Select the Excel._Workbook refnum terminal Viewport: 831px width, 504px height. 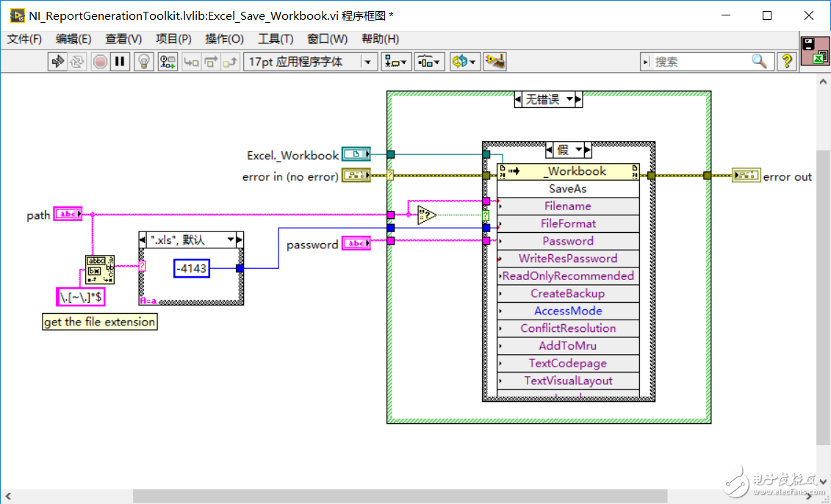coord(356,154)
